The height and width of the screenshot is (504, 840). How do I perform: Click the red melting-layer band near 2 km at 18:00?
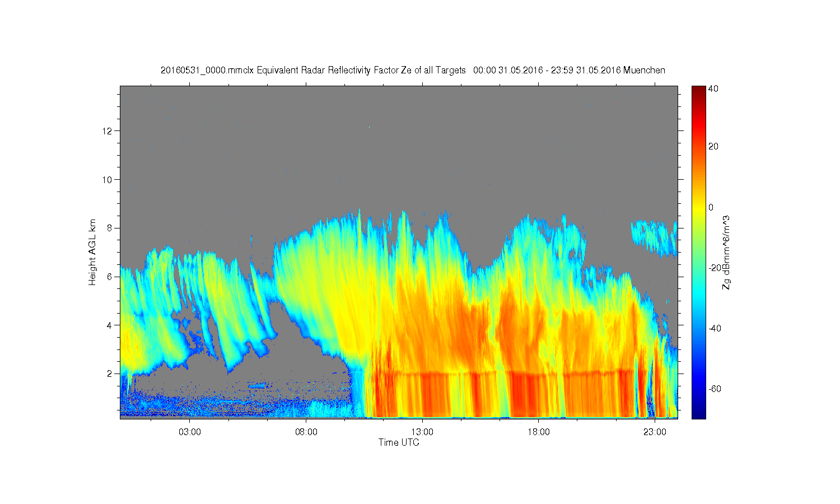539,374
